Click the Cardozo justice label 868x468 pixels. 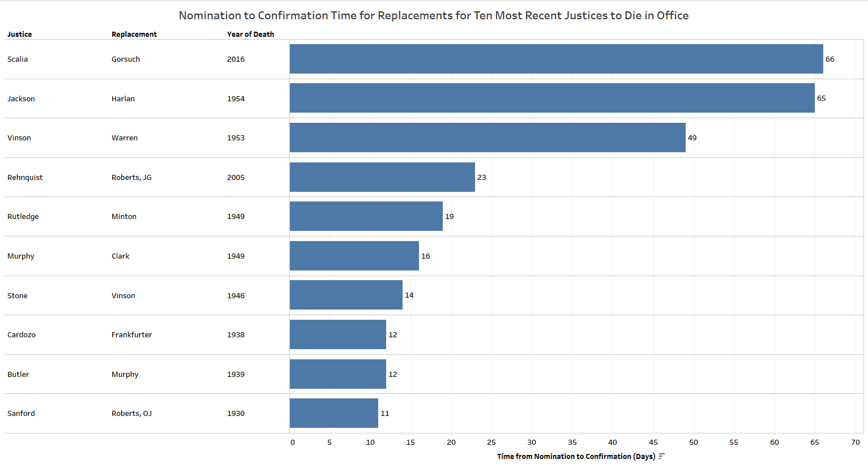tap(22, 334)
